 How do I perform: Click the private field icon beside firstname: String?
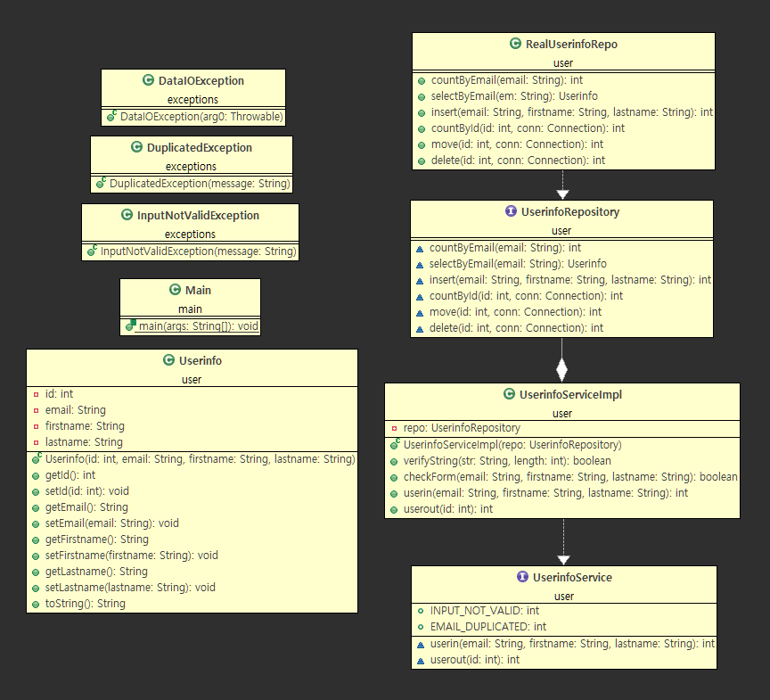coord(36,426)
